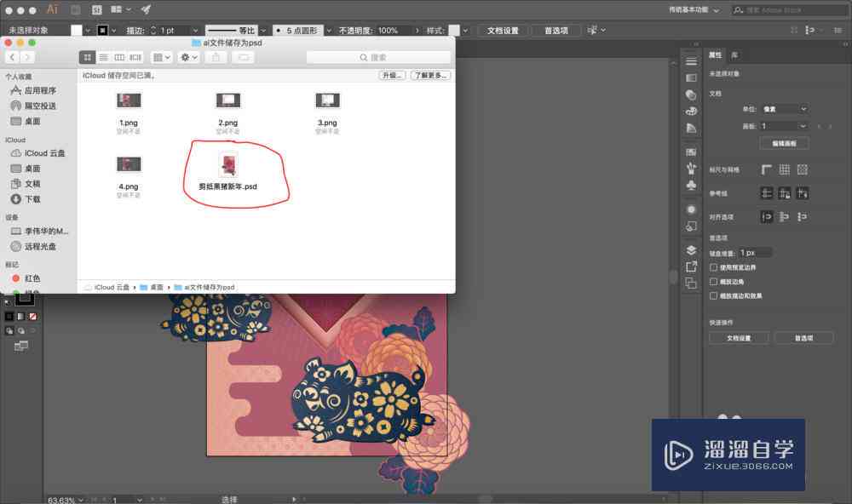852x504 pixels.
Task: Open the Brushes panel icon
Action: click(x=691, y=169)
